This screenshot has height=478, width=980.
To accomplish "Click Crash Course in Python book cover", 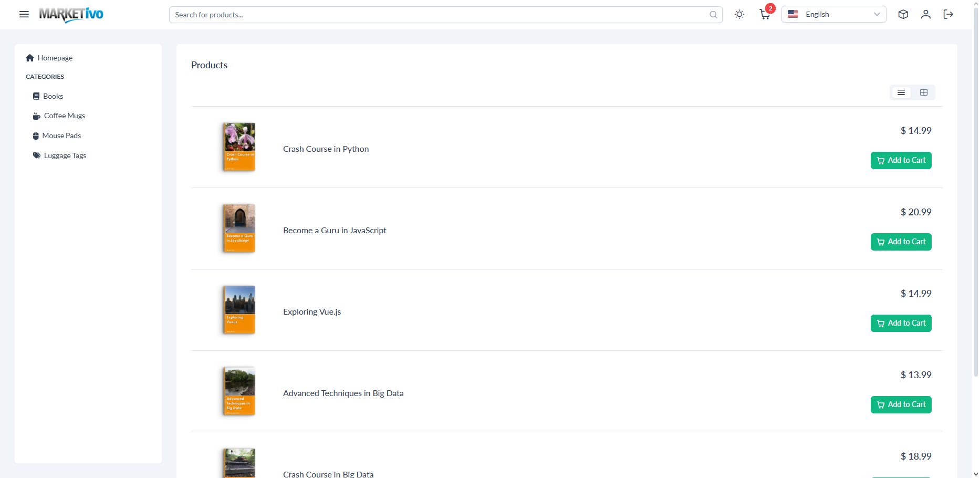I will [x=239, y=147].
